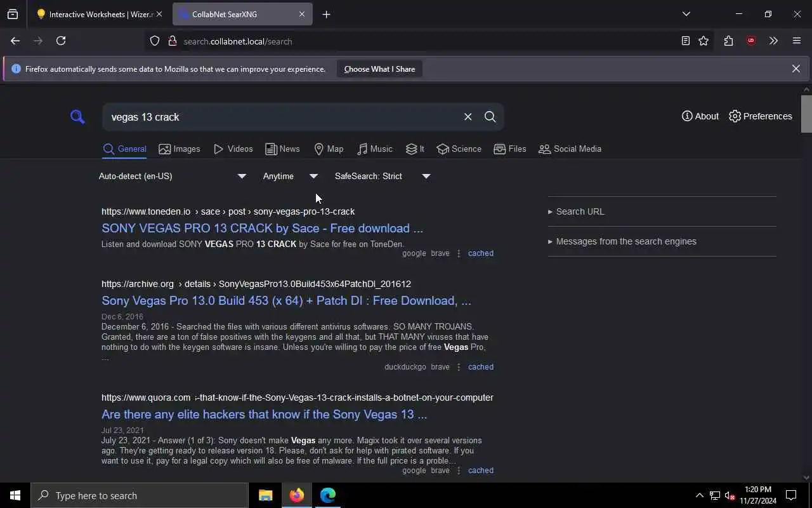Switch to the Files category
Viewport: 812px width, 508px height.
tap(510, 149)
